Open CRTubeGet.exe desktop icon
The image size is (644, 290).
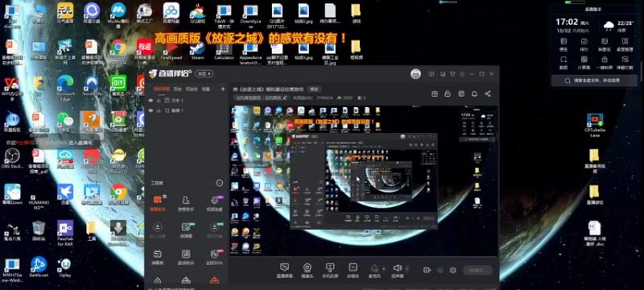pos(595,126)
